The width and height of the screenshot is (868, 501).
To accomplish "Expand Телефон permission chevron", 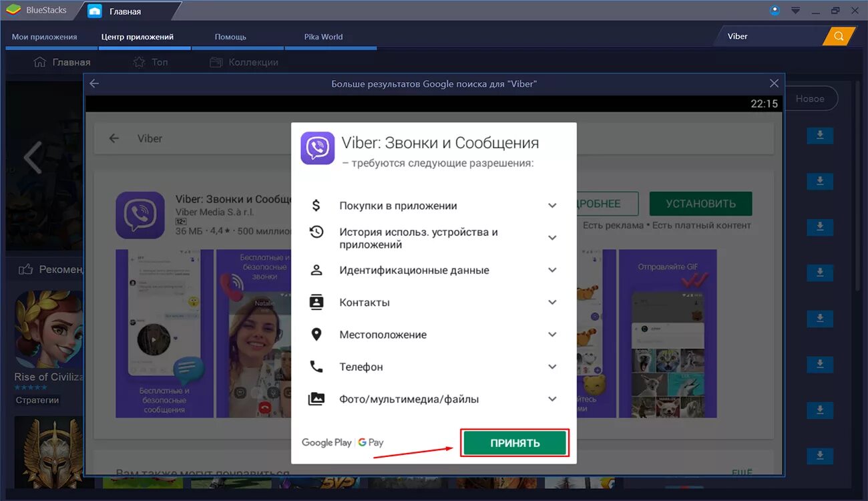I will (552, 367).
